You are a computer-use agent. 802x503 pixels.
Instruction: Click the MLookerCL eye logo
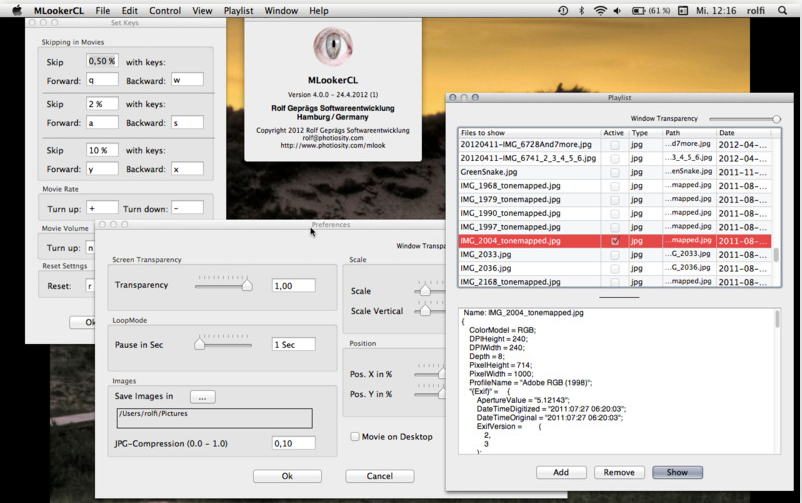pos(333,47)
